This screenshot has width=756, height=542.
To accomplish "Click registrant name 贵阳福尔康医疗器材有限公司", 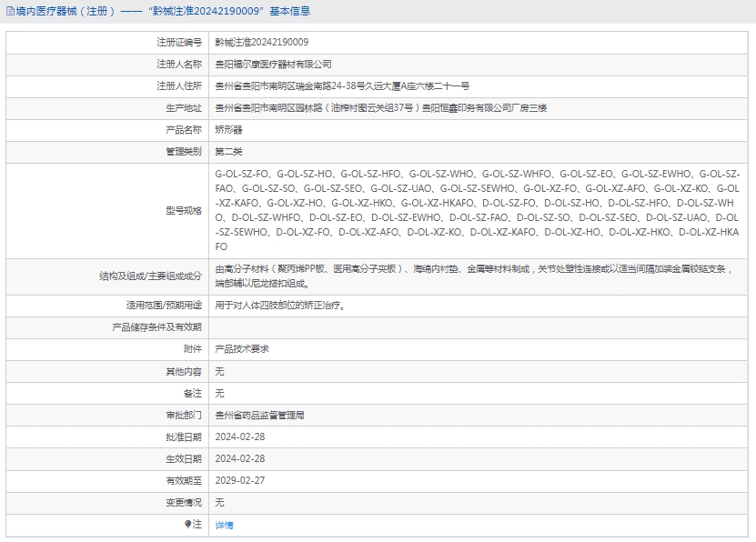I will click(x=273, y=65).
